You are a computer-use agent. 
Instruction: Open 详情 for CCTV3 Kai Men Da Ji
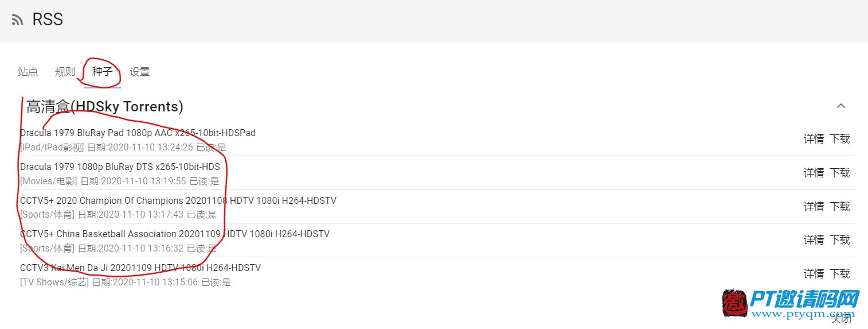pos(814,274)
